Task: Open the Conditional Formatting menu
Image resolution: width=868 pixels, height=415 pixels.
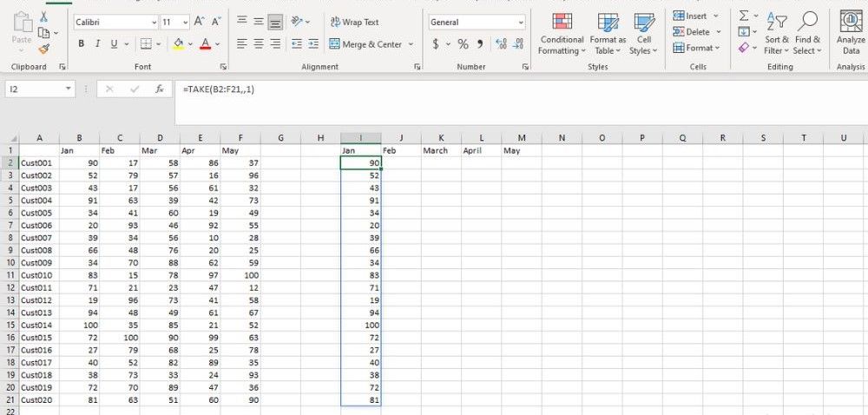Action: click(x=562, y=35)
